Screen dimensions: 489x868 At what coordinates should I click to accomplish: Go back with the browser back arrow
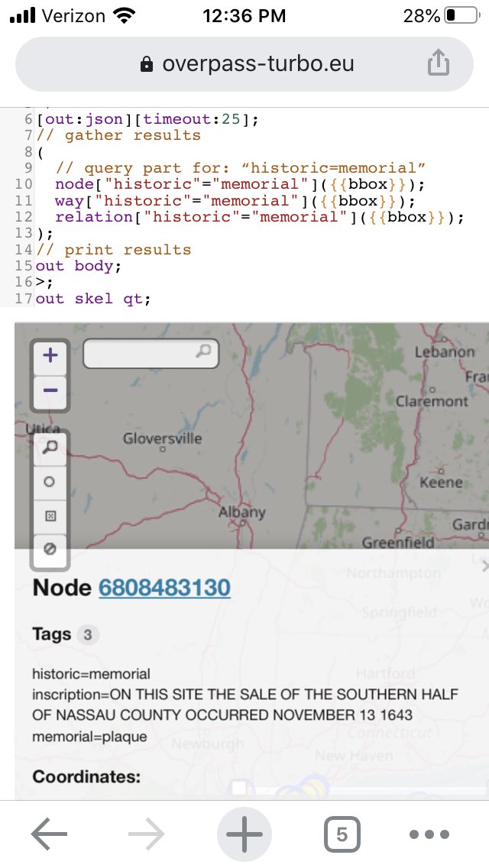click(x=50, y=834)
